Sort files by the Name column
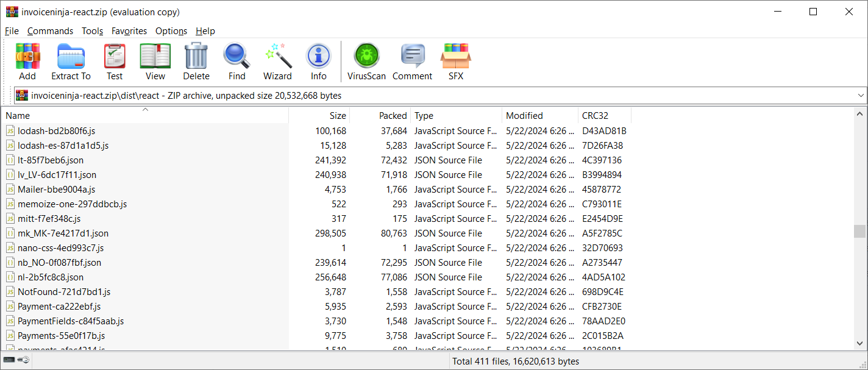Viewport: 868px width, 370px height. coord(145,115)
